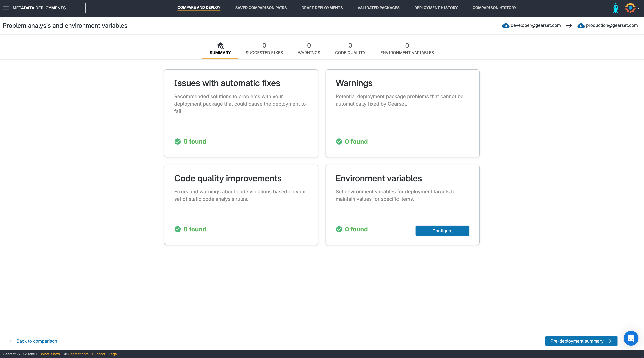Open the Warnings tab
The width and height of the screenshot is (644, 358).
[309, 49]
